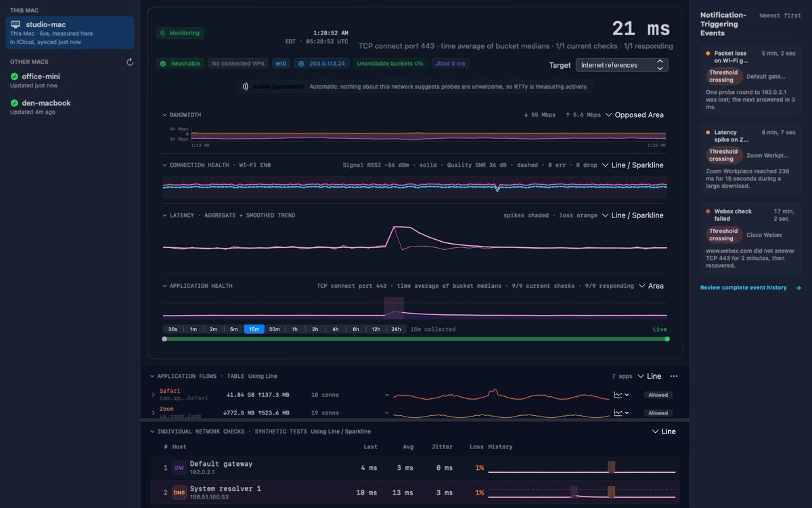Toggle Safari's Allowed status badge
Image resolution: width=812 pixels, height=508 pixels.
658,395
